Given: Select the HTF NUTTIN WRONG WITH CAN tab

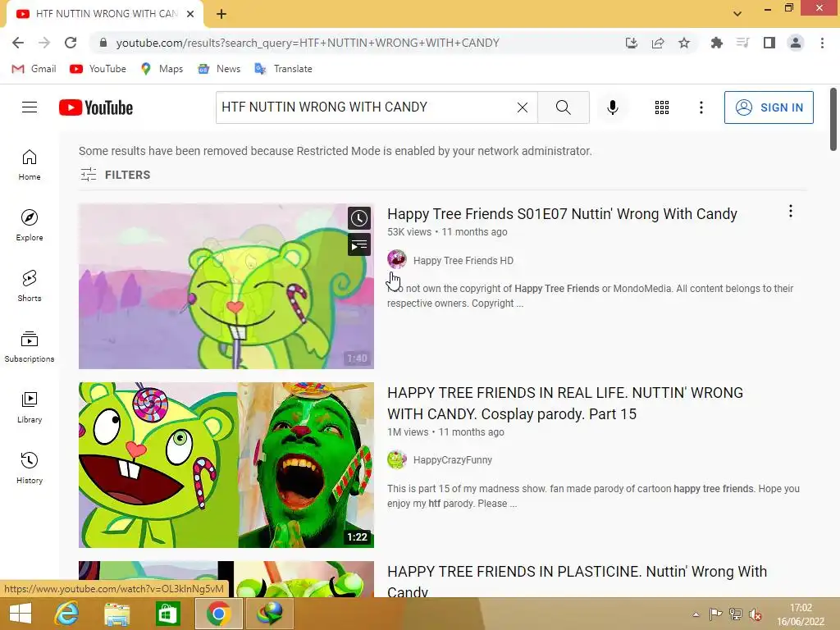Looking at the screenshot, I should click(104, 14).
